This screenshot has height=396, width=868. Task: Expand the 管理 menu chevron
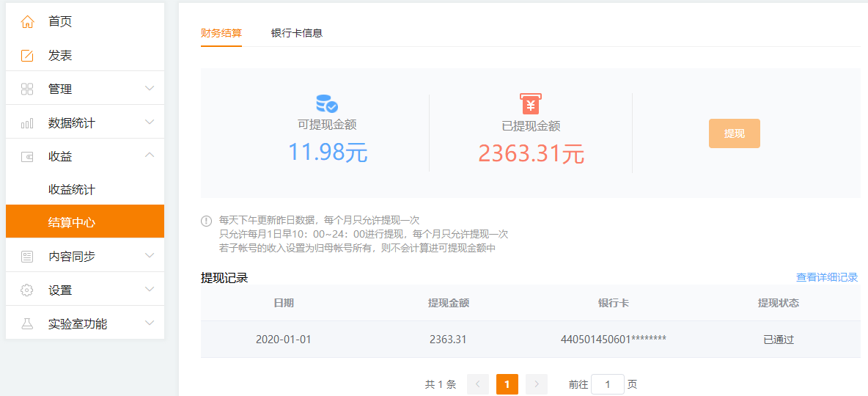pos(150,89)
